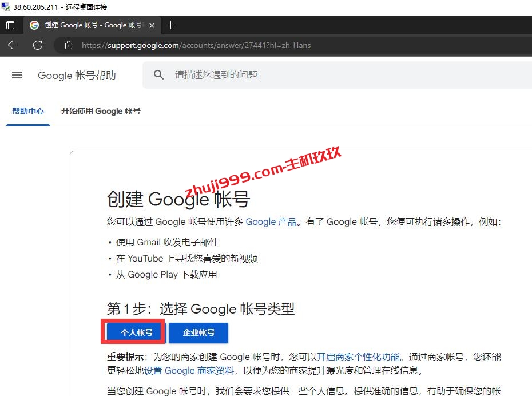
Task: Click the 个人帐号 button
Action: pos(136,332)
